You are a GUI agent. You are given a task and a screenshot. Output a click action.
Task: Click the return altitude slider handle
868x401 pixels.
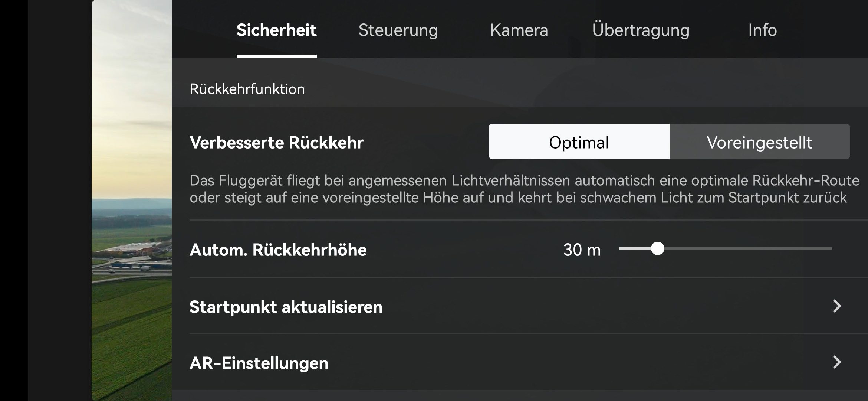pyautogui.click(x=658, y=249)
